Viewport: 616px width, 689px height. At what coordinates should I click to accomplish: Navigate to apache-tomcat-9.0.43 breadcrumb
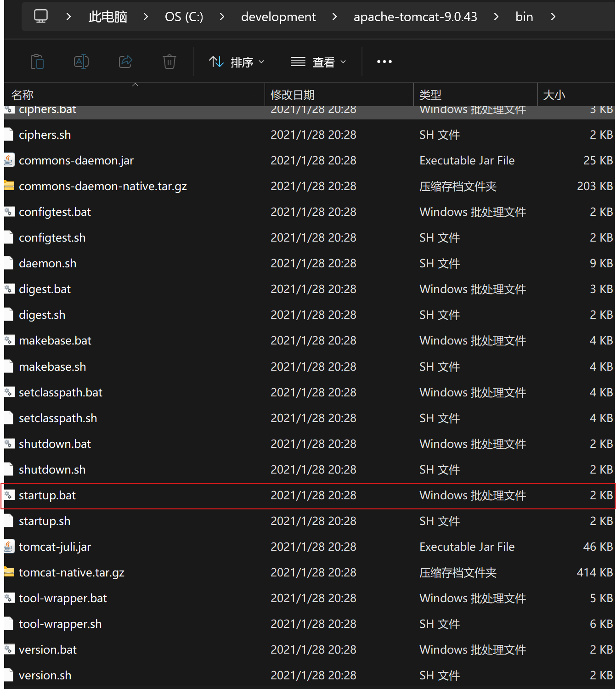coord(415,17)
